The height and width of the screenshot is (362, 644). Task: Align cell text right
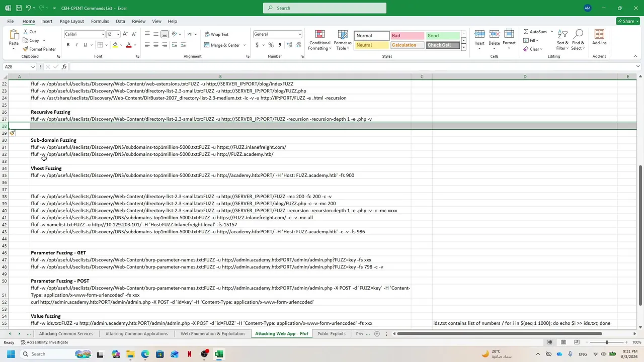[165, 45]
